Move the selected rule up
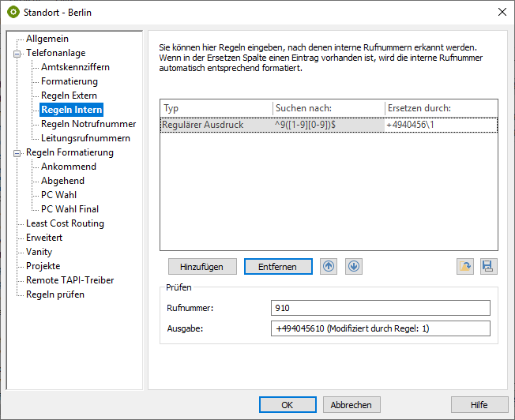 tap(329, 267)
